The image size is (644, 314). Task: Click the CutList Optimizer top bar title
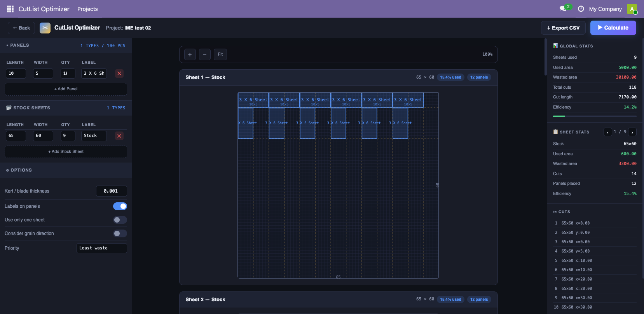(x=44, y=9)
